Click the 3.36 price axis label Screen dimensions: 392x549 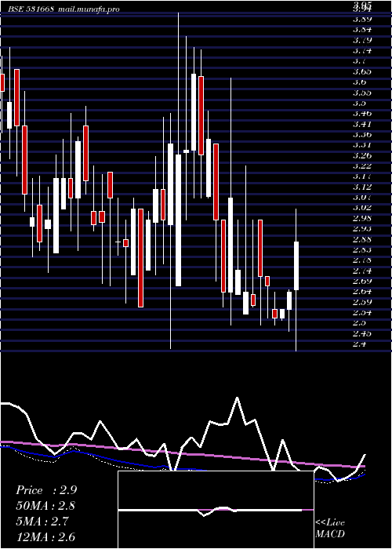pos(362,134)
